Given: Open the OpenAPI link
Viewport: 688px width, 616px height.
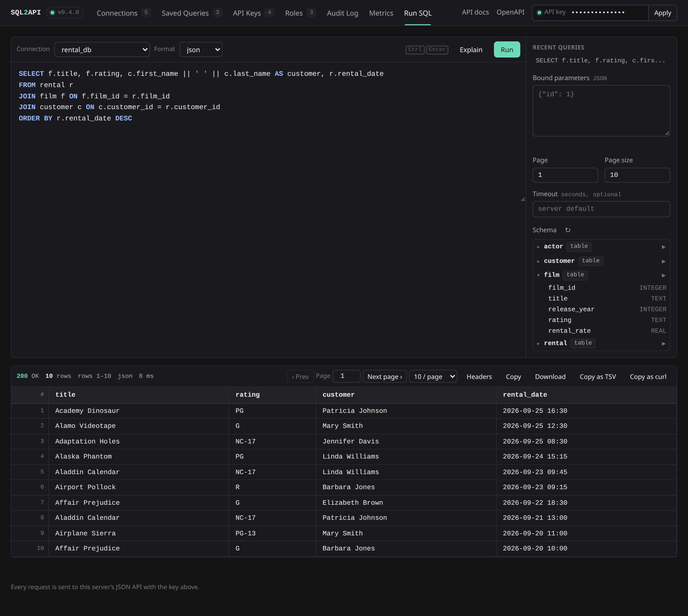Looking at the screenshot, I should coord(510,12).
